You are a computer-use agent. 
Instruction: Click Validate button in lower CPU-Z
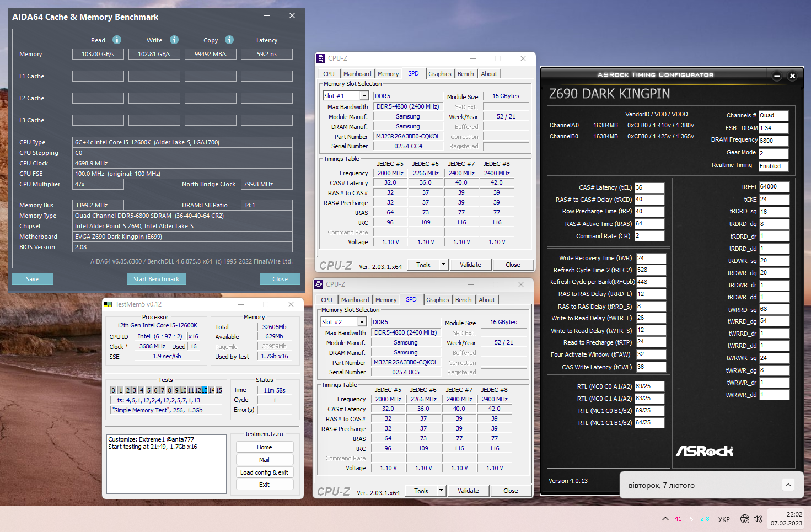click(x=468, y=491)
